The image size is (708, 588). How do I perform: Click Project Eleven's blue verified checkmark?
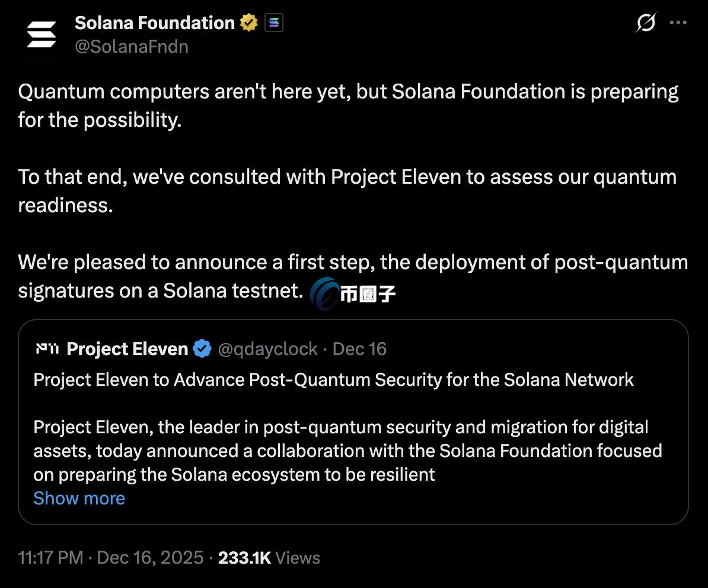pyautogui.click(x=203, y=349)
